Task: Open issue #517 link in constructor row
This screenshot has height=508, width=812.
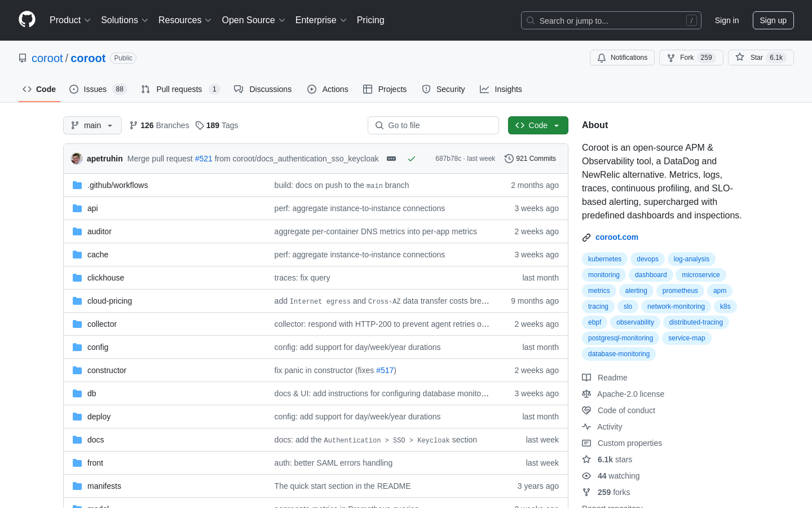Action: click(x=385, y=370)
